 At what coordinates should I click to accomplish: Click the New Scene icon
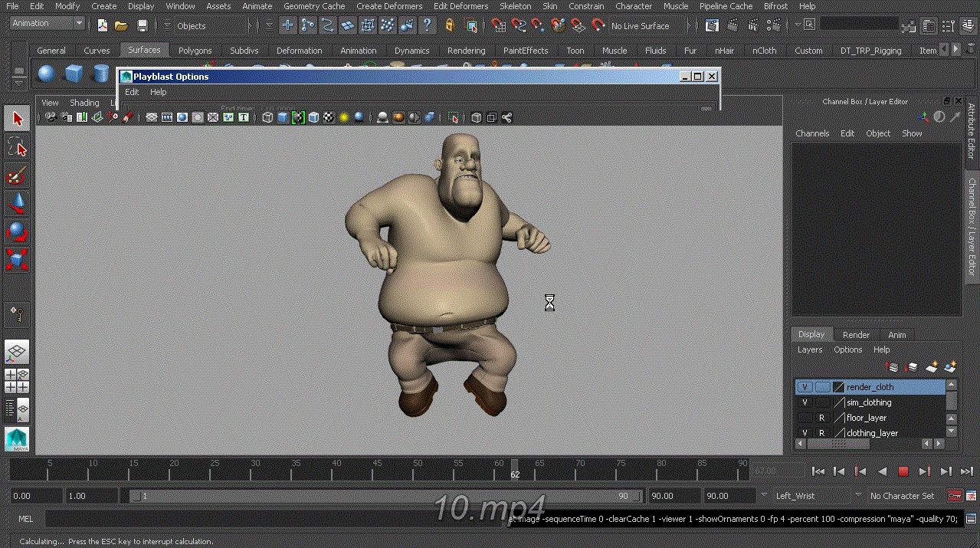(103, 25)
